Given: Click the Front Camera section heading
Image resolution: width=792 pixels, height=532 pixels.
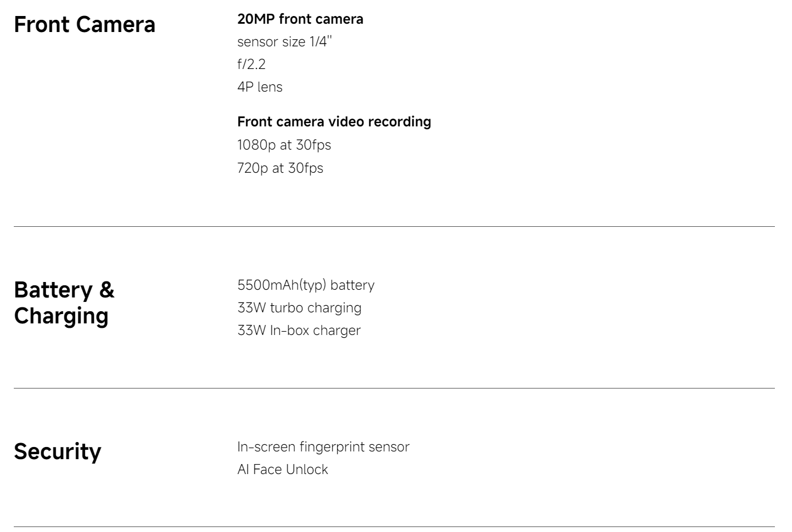Looking at the screenshot, I should coord(84,25).
